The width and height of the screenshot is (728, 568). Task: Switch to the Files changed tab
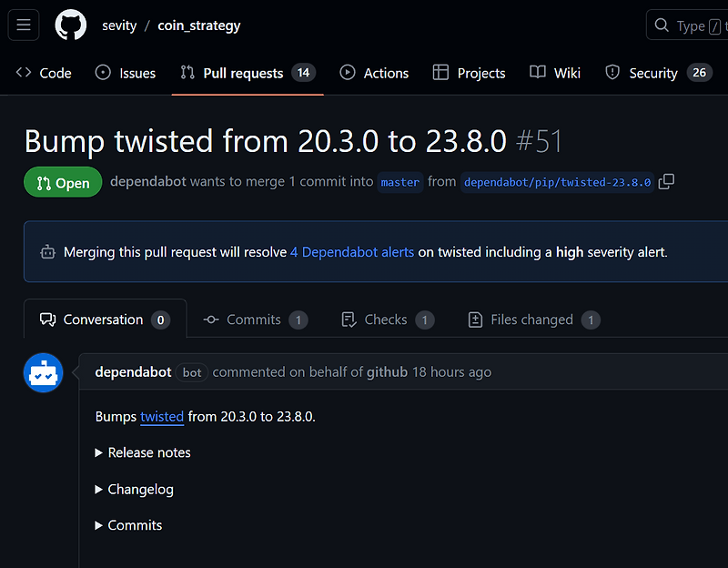tap(532, 319)
